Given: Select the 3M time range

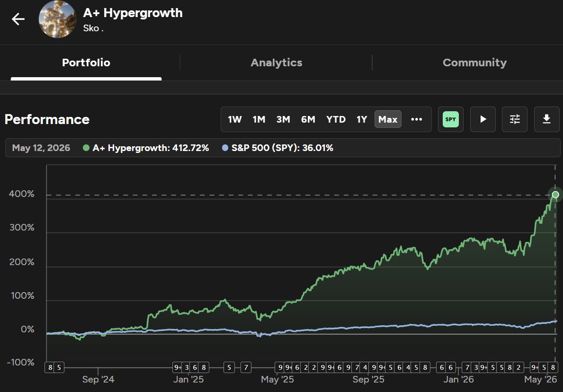Looking at the screenshot, I should (x=283, y=119).
